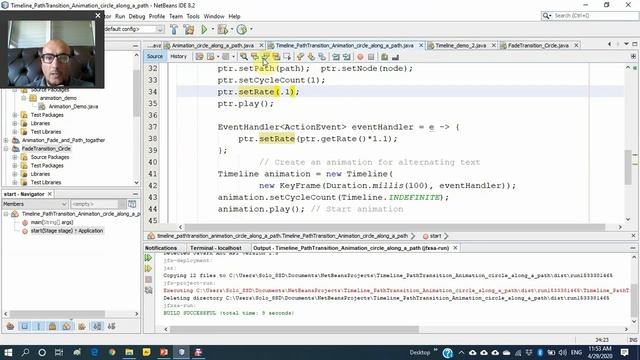Open the Debug menu
The image size is (640, 360).
[137, 16]
